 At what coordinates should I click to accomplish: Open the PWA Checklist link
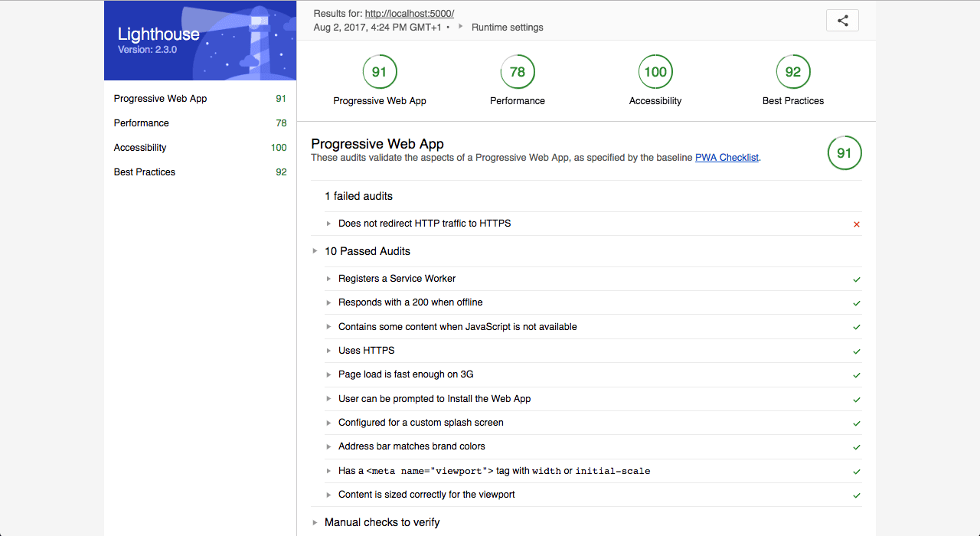tap(726, 158)
